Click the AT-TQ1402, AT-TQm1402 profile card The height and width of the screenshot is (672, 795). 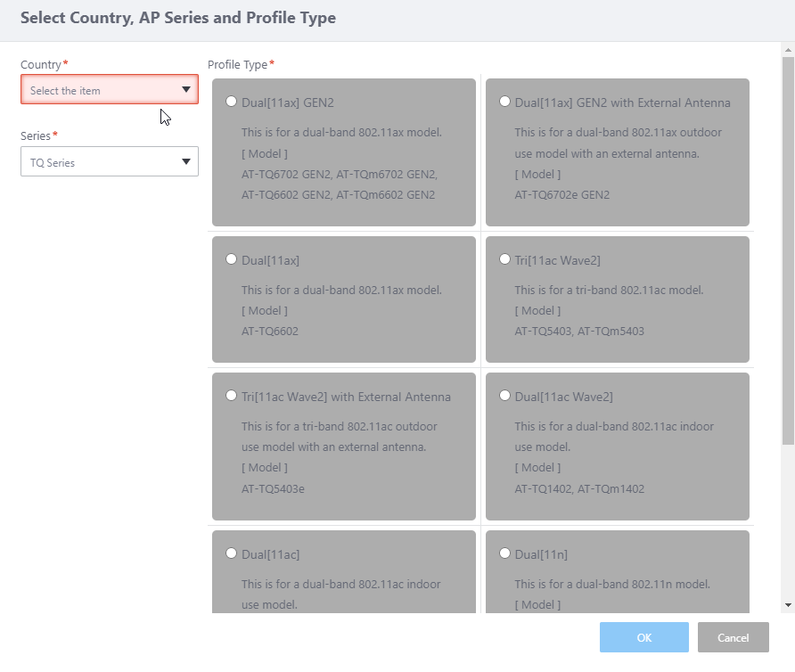coord(617,455)
